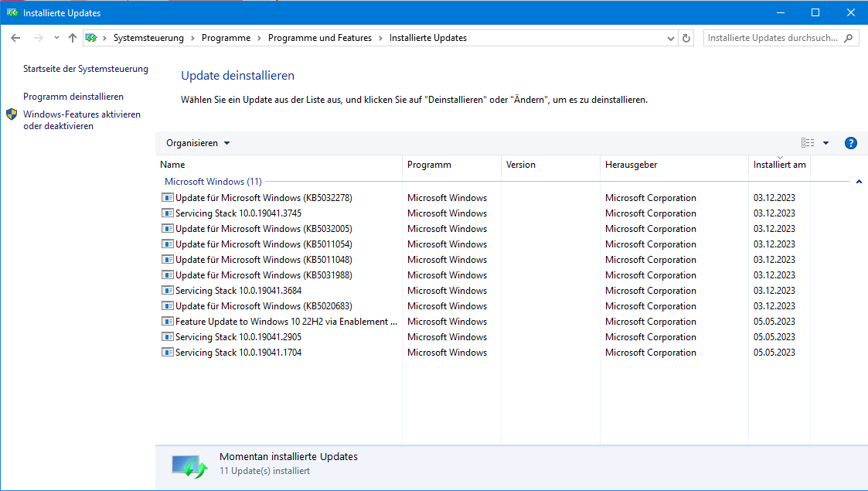Click icon of update KB5011048
868x491 pixels.
(167, 260)
